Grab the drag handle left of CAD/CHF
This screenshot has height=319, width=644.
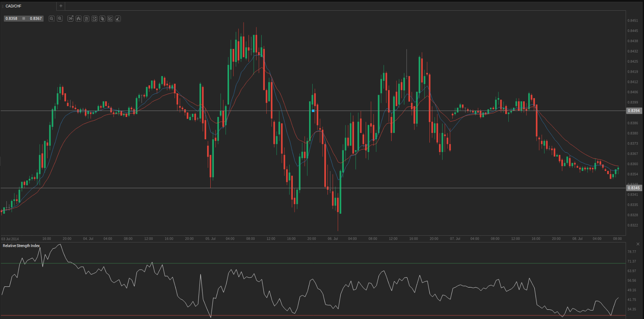click(3, 6)
